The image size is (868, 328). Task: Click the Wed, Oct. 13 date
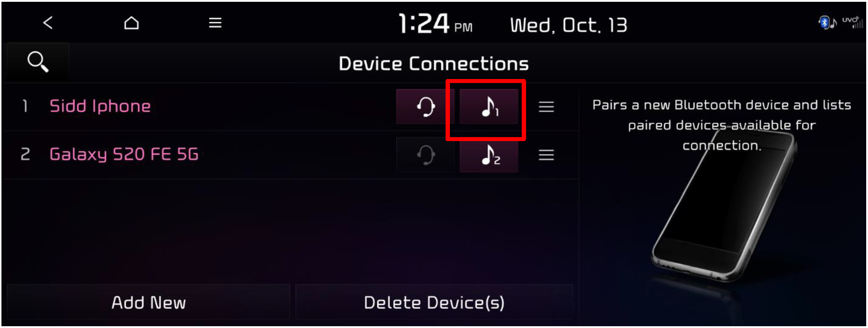click(569, 25)
